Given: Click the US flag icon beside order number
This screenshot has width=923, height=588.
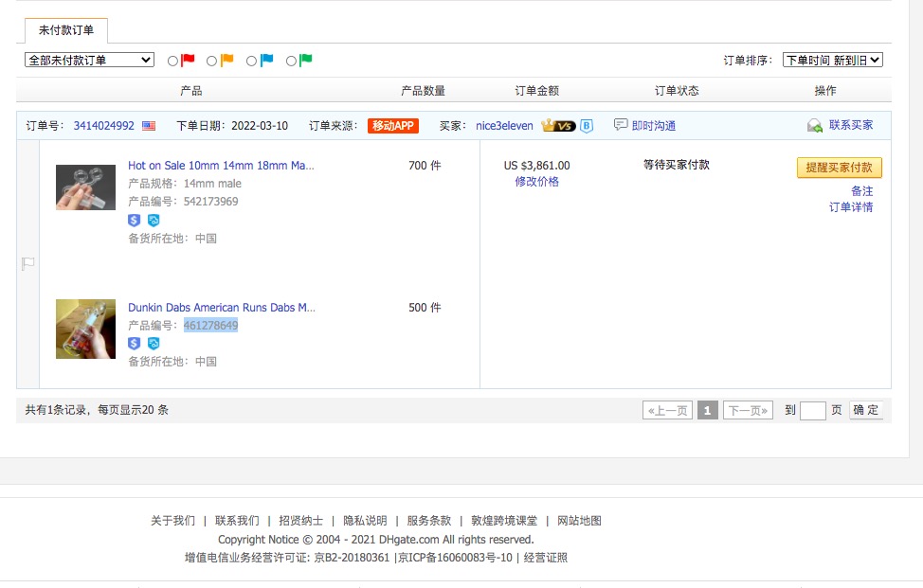Looking at the screenshot, I should pyautogui.click(x=149, y=126).
